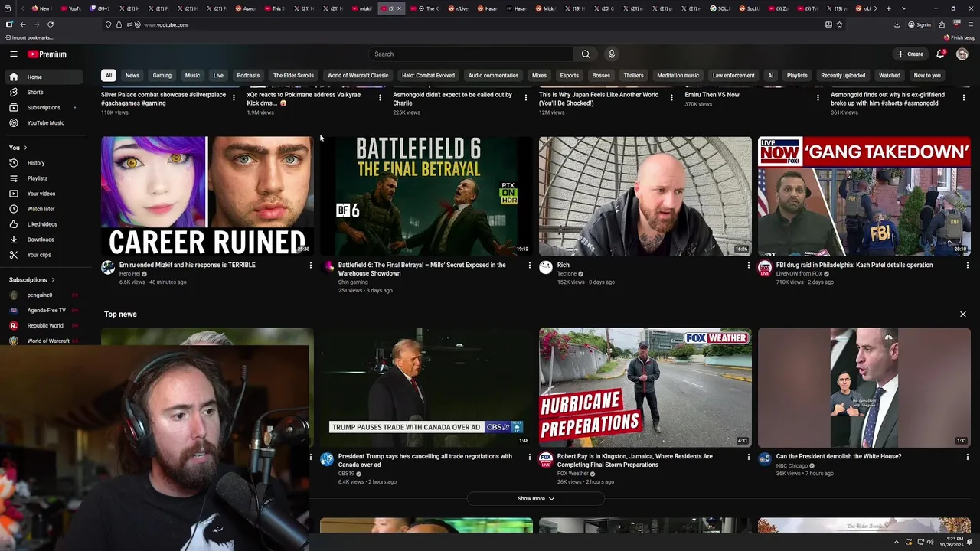Open video titled Rich by Tectone

coord(563,265)
